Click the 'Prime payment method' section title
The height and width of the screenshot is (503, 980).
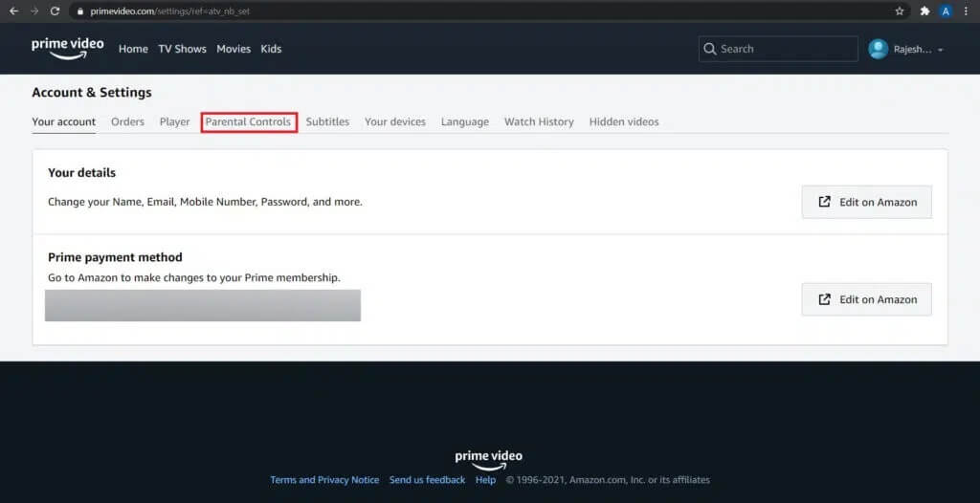(115, 257)
